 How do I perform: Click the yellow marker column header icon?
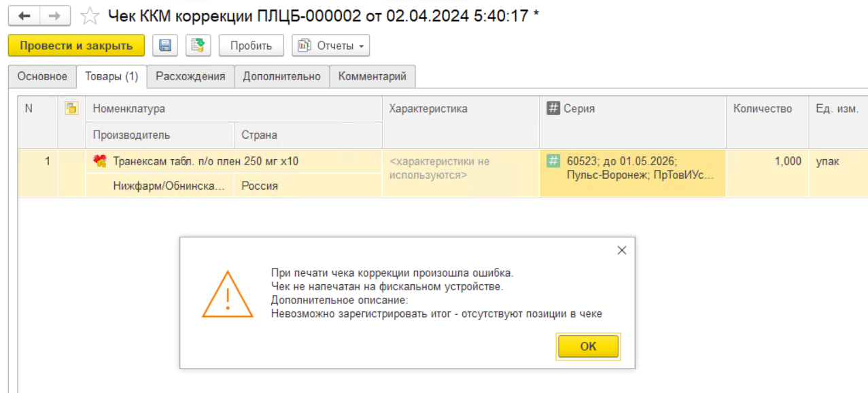71,108
